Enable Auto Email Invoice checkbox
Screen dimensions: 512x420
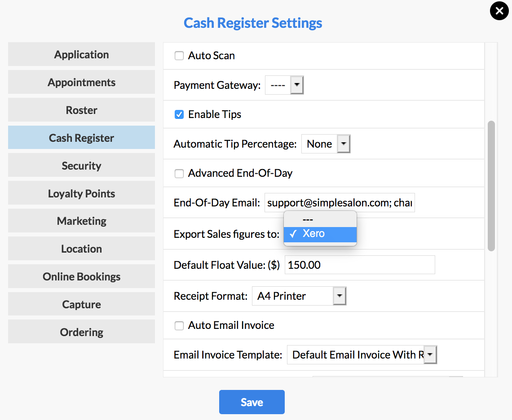[x=179, y=325]
